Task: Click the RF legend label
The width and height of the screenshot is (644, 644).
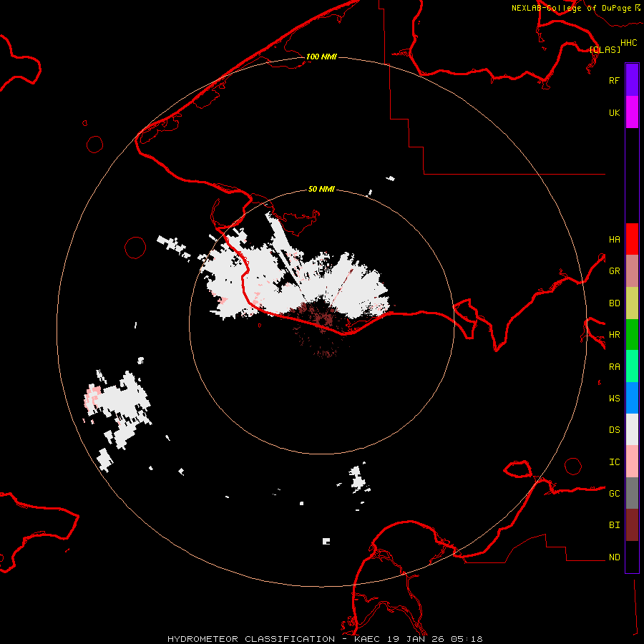Action: coord(614,81)
